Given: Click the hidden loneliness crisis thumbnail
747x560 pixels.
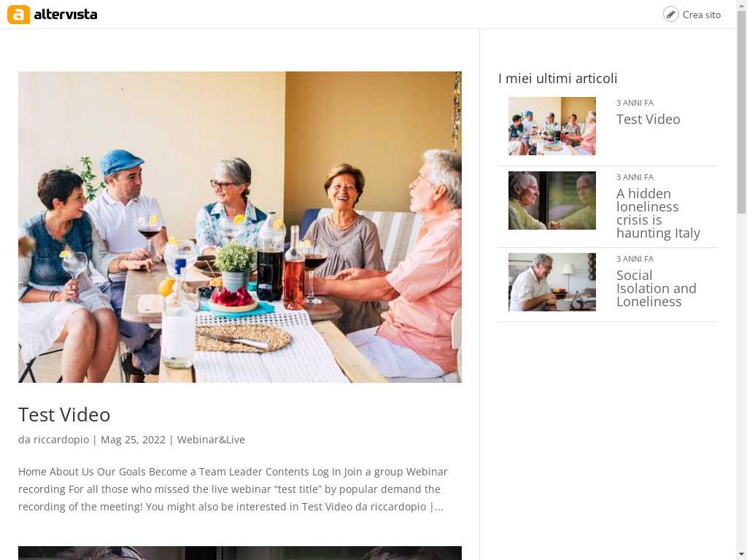Looking at the screenshot, I should click(x=551, y=201).
